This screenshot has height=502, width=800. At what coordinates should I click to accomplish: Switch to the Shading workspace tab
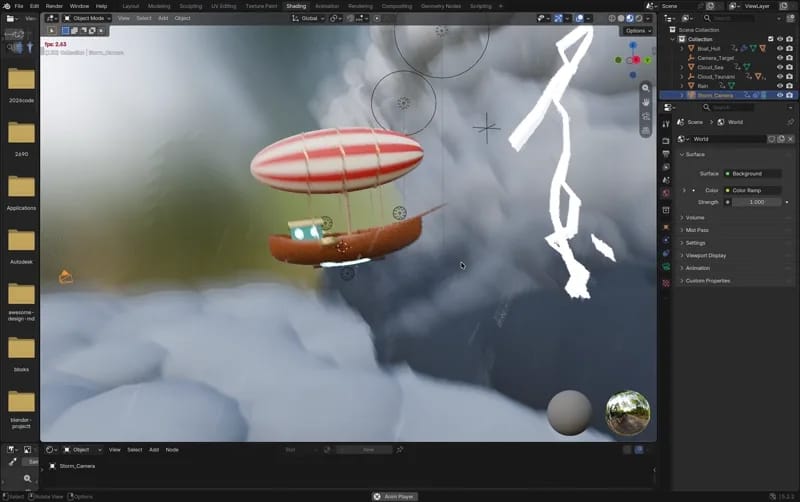click(x=296, y=6)
